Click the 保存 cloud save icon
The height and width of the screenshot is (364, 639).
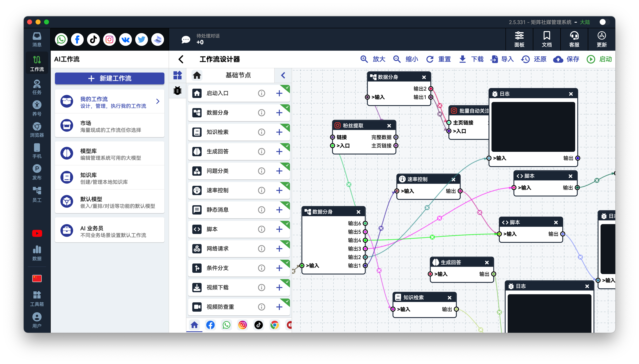pyautogui.click(x=558, y=59)
